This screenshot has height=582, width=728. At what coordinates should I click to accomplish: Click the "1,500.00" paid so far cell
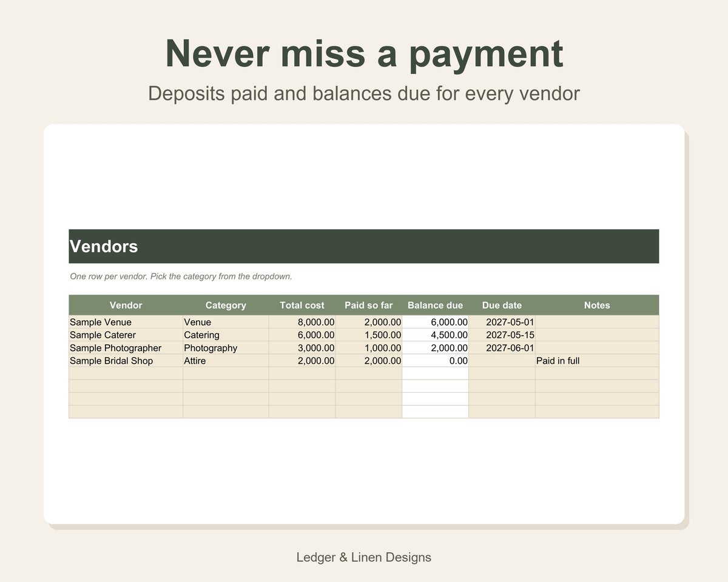[369, 335]
